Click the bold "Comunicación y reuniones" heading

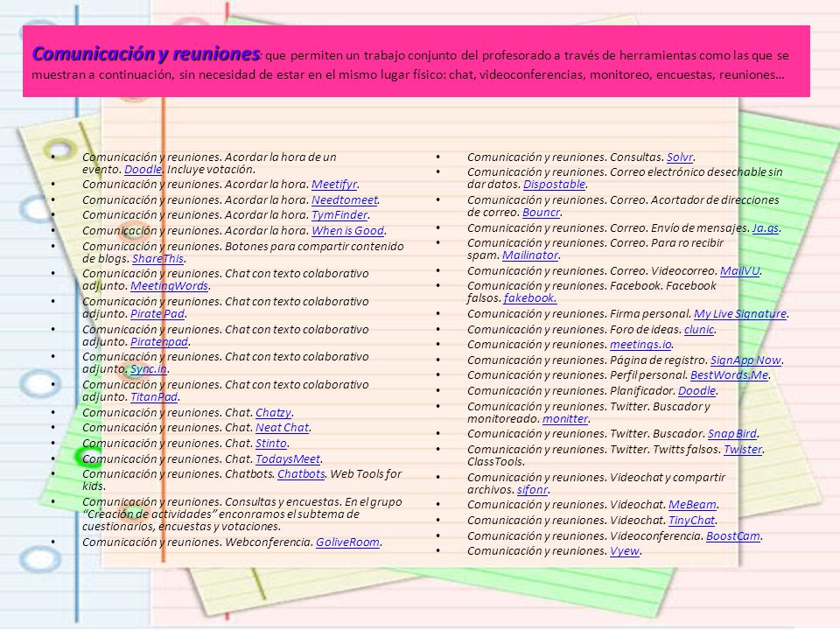[x=146, y=53]
